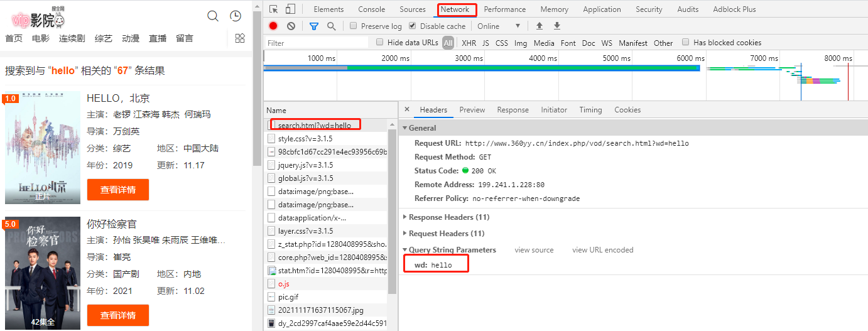
Task: Click view source link
Action: click(x=534, y=249)
